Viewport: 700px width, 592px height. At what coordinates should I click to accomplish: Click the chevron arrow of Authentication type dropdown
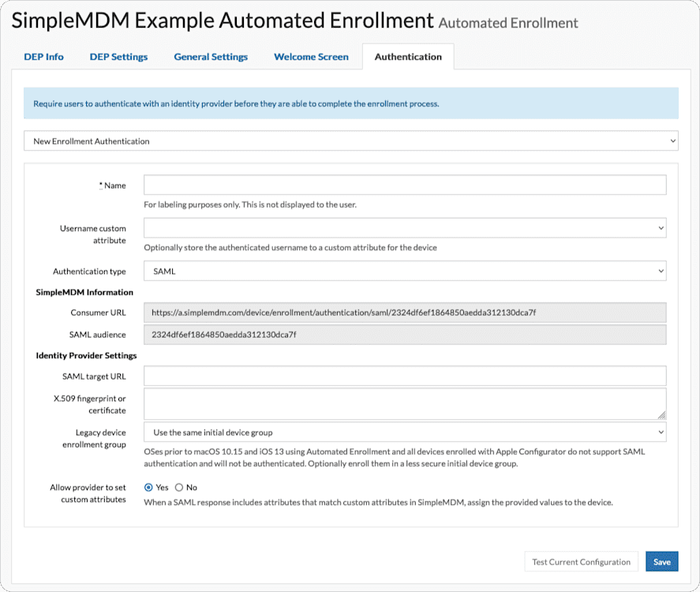pos(661,271)
